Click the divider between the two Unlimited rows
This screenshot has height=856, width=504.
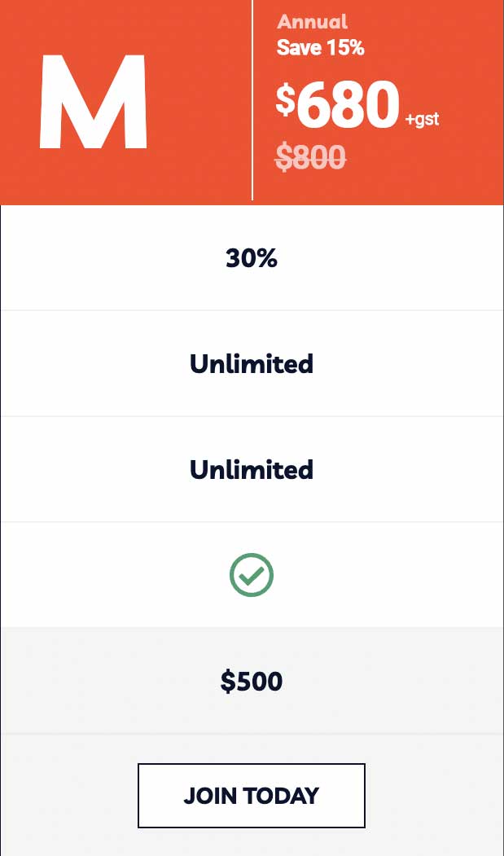click(x=252, y=416)
